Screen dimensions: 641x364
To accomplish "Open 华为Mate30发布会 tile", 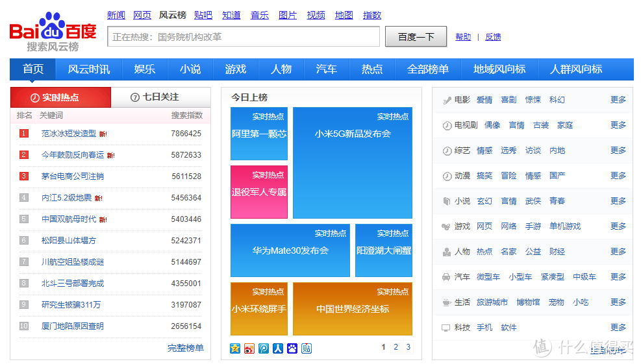I will click(x=290, y=250).
